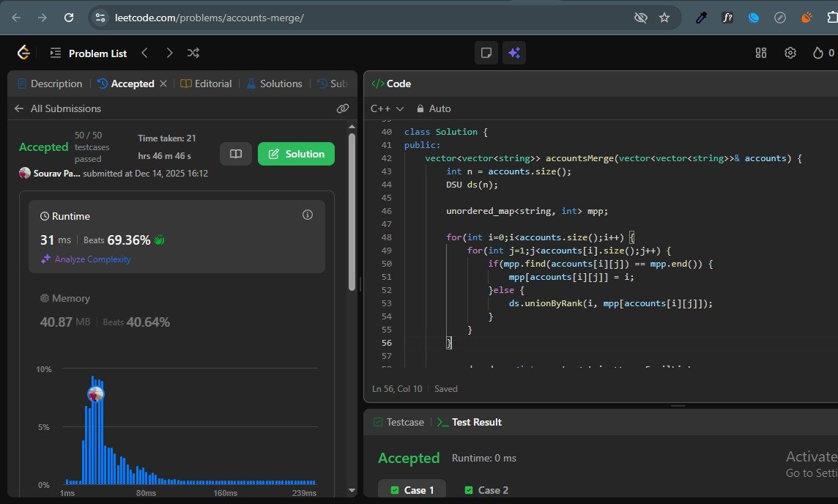This screenshot has width=838, height=504.
Task: Open the Runtime info icon
Action: click(x=308, y=215)
